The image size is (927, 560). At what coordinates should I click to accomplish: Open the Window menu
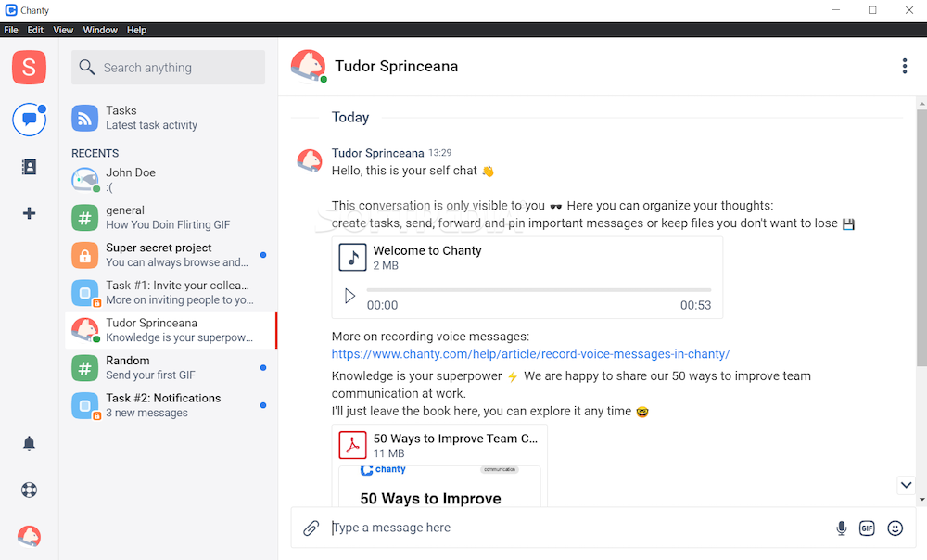coord(100,30)
